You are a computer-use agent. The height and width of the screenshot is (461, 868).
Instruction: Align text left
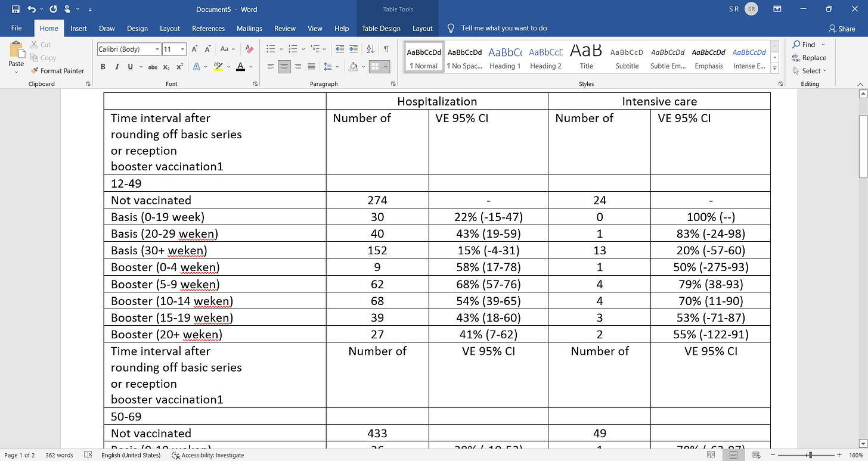click(271, 67)
